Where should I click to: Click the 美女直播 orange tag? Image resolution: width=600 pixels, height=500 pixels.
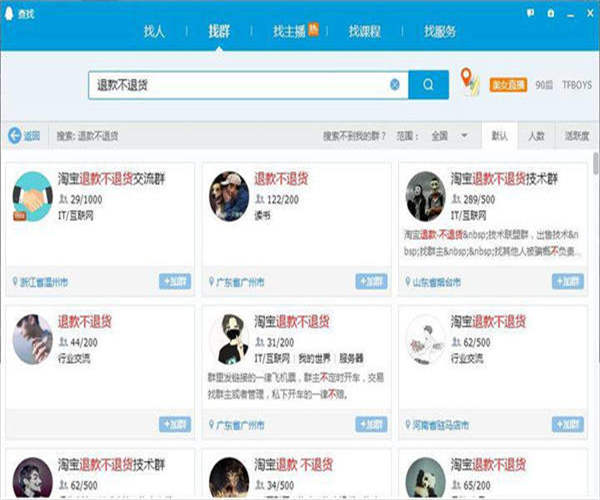tap(506, 85)
